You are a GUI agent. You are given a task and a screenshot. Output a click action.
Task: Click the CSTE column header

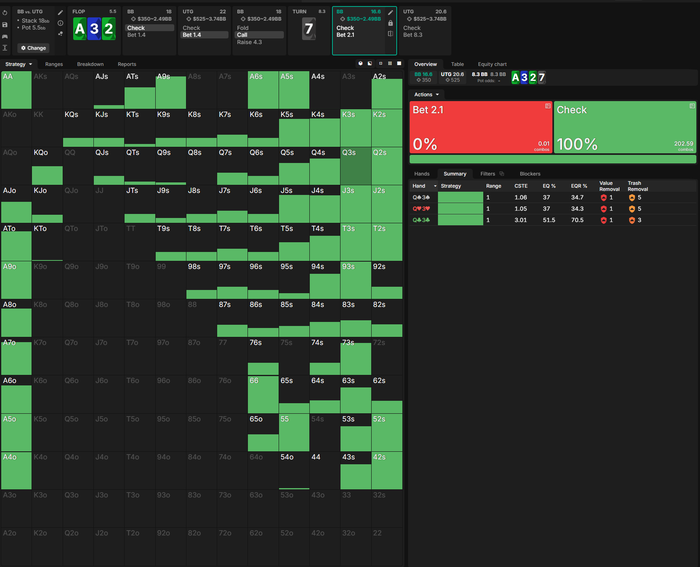point(521,186)
